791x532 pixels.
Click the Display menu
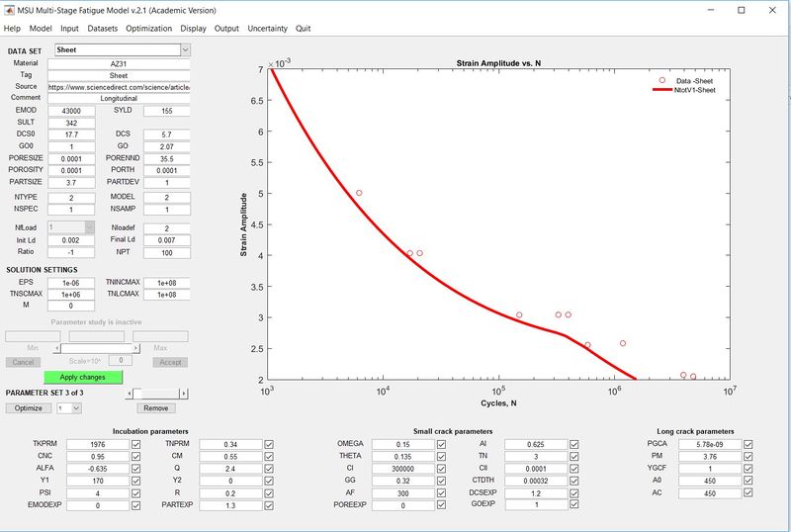193,29
